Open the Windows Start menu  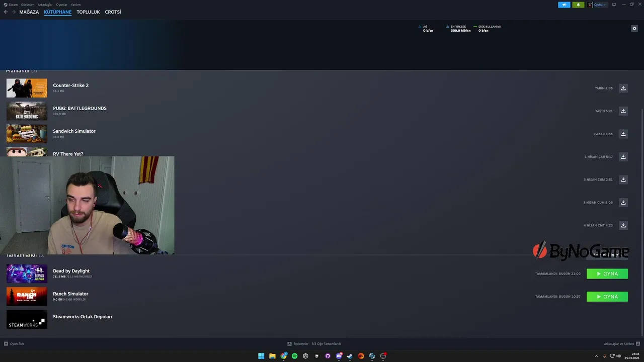click(261, 356)
